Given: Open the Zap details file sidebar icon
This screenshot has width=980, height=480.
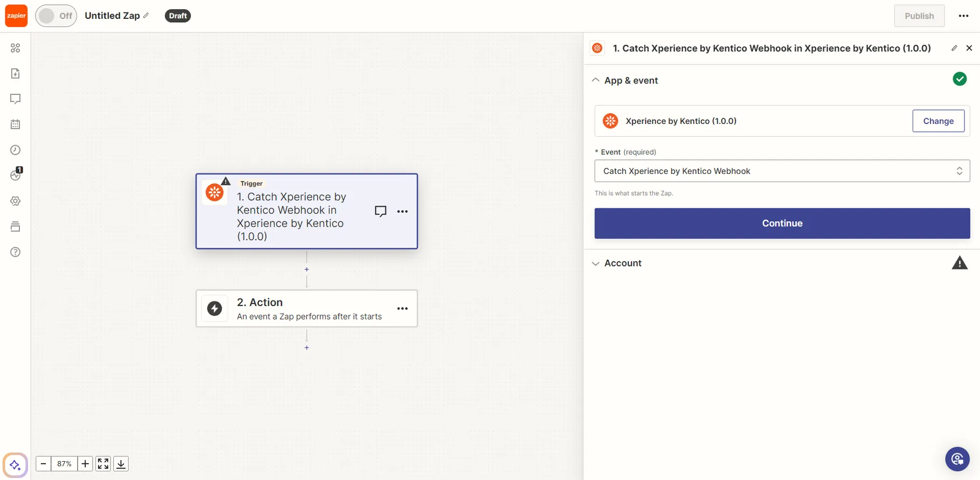Looking at the screenshot, I should [15, 73].
